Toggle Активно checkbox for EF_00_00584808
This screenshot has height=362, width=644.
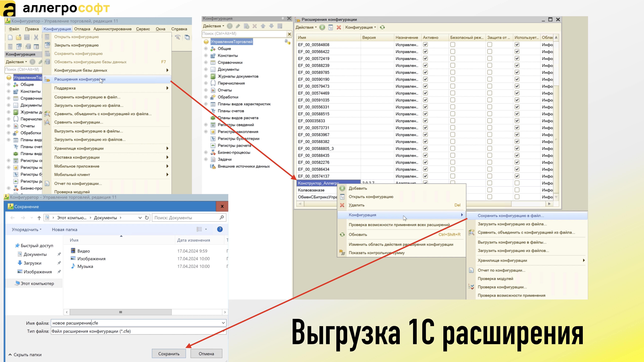425,44
